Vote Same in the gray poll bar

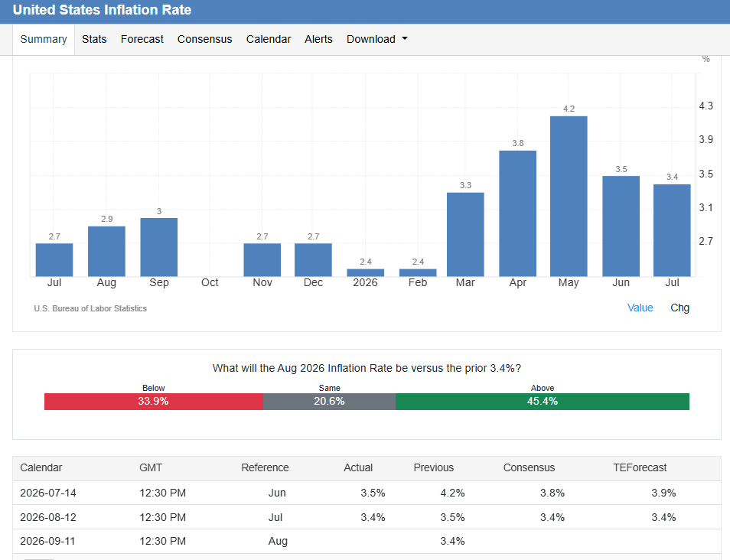click(329, 402)
